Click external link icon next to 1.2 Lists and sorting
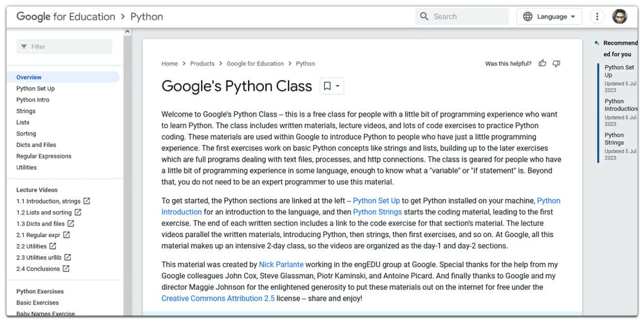644x322 pixels. pyautogui.click(x=78, y=213)
